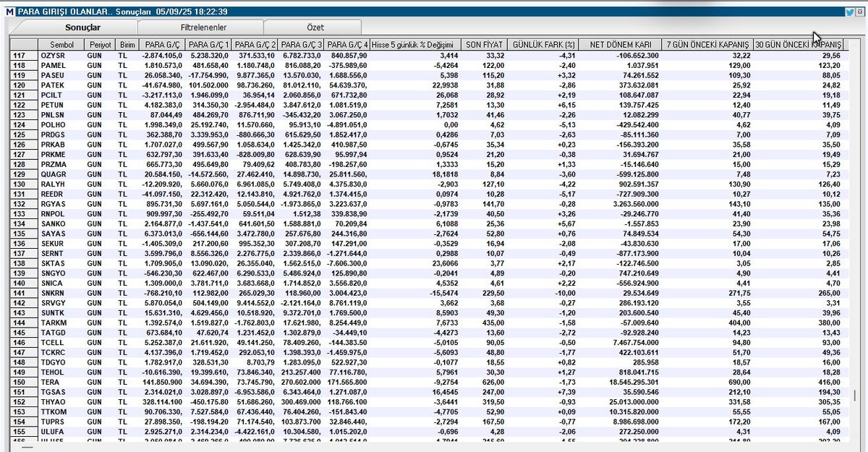Close the PARA GİRİŞİ OLANLAR results window
The image size is (868, 452).
(859, 12)
